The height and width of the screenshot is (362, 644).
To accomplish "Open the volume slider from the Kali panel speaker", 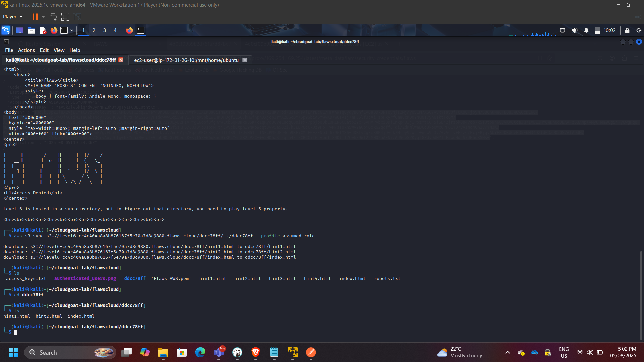I will pyautogui.click(x=574, y=30).
